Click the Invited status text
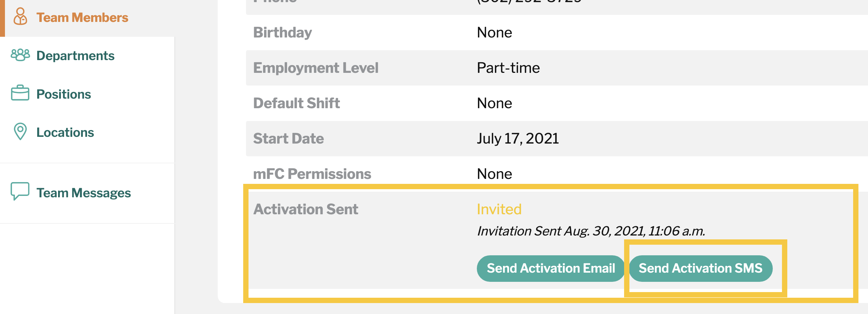868x314 pixels. click(x=499, y=209)
